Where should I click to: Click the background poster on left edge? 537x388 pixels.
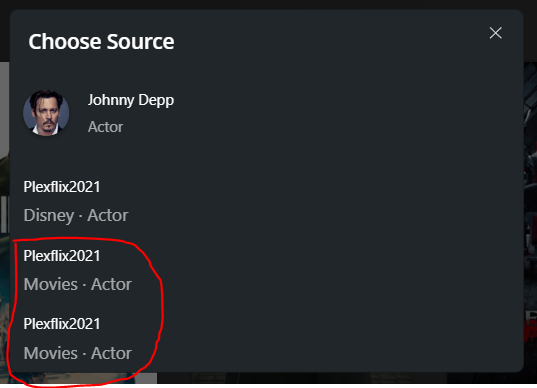coord(4,219)
